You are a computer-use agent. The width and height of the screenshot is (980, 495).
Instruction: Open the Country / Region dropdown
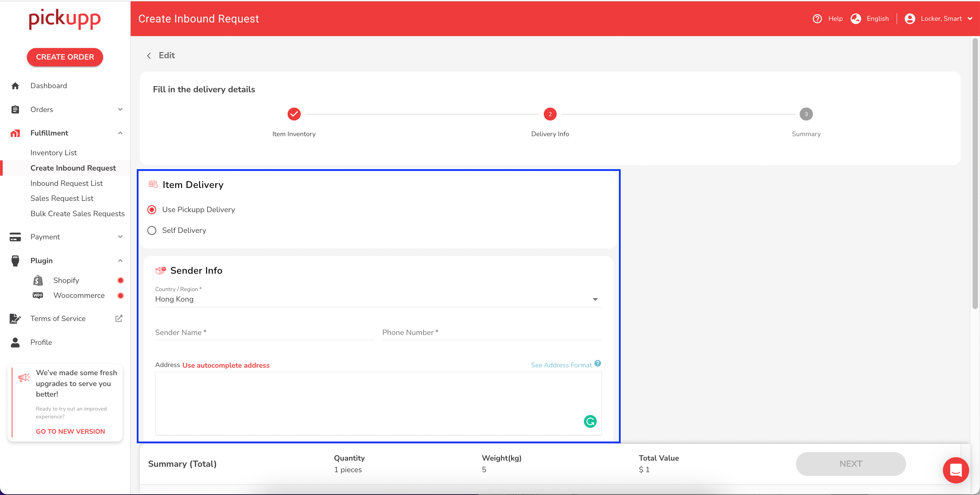click(x=378, y=300)
